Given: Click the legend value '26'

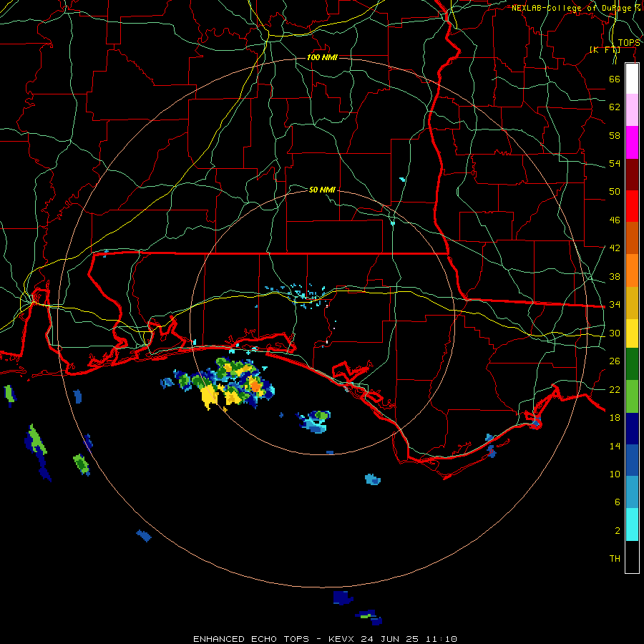Looking at the screenshot, I should [615, 361].
